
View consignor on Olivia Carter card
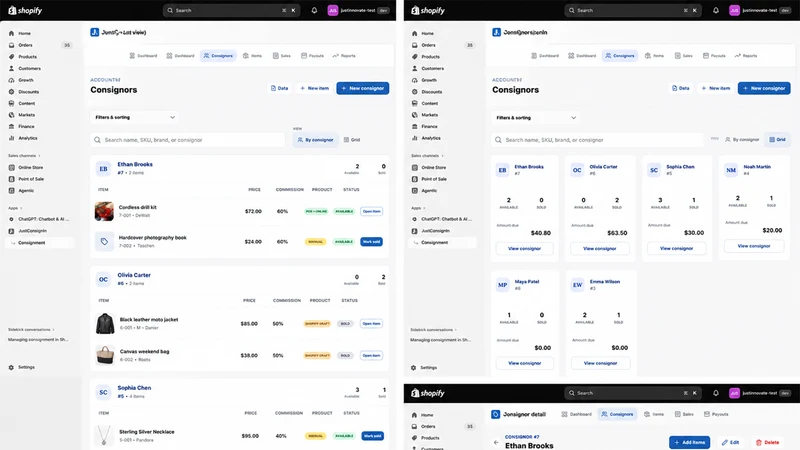click(x=599, y=248)
